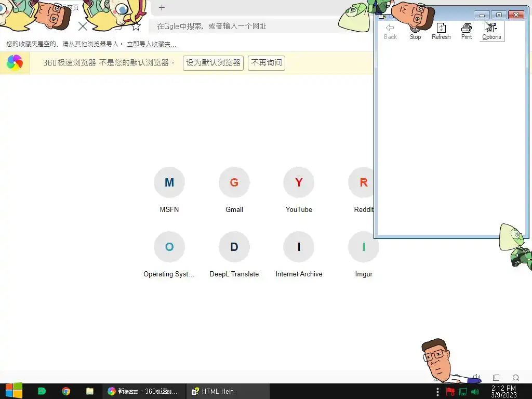Click the 360 browser logo in notification bar
The height and width of the screenshot is (399, 532).
(15, 63)
